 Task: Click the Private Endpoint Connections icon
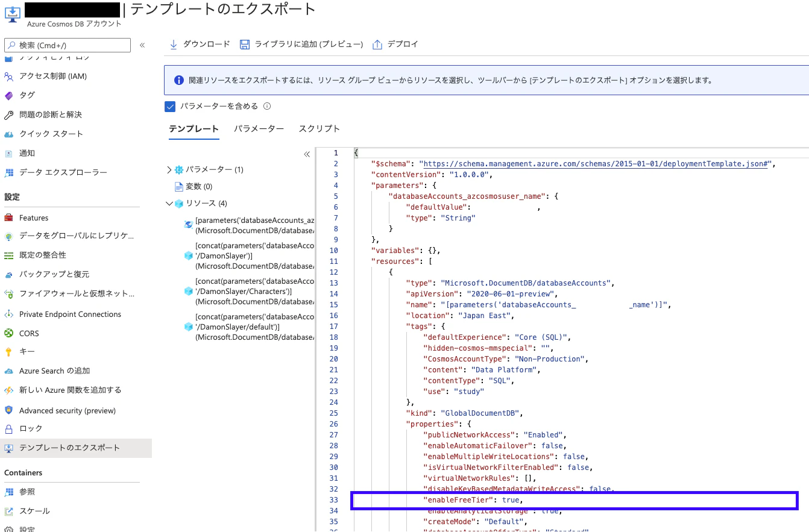[8, 314]
